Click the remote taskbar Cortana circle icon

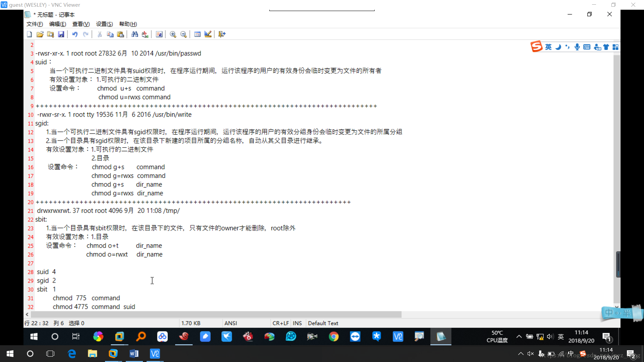click(55, 337)
